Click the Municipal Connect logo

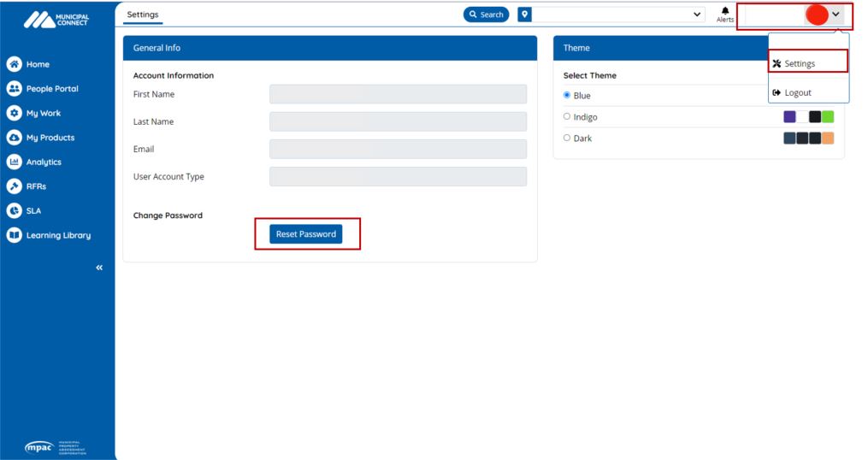pyautogui.click(x=56, y=20)
